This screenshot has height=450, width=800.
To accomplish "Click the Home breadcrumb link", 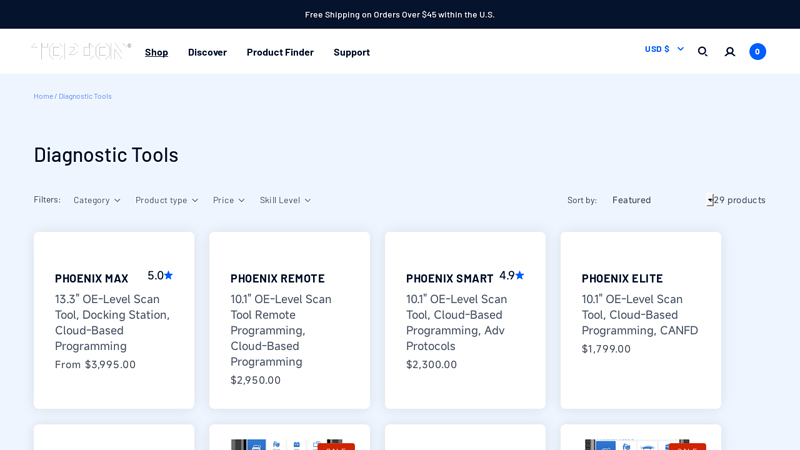I will pos(43,96).
